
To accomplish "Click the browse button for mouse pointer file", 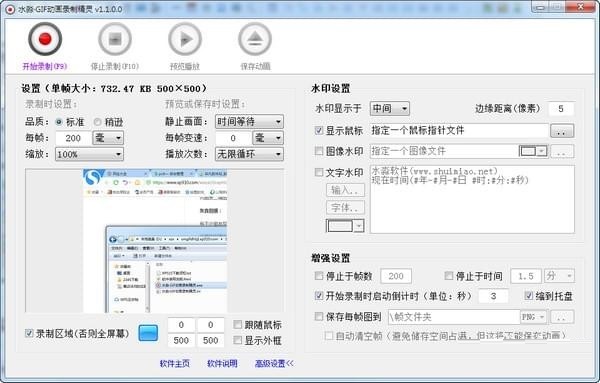I will (562, 131).
